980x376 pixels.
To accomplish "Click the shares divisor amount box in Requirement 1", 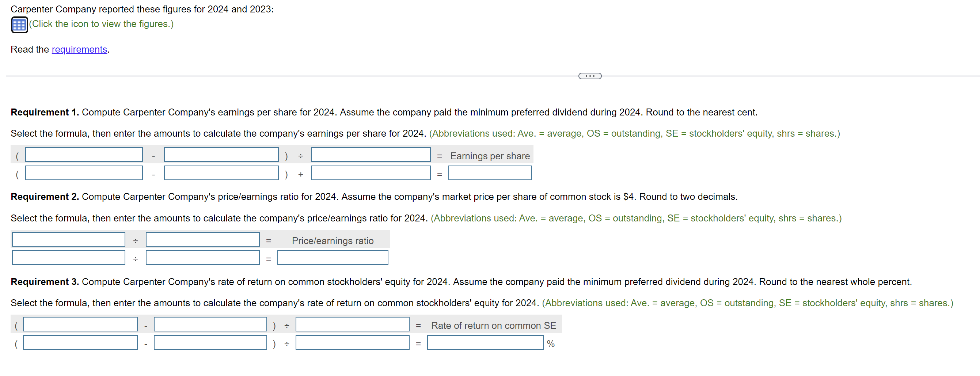I will pos(370,173).
